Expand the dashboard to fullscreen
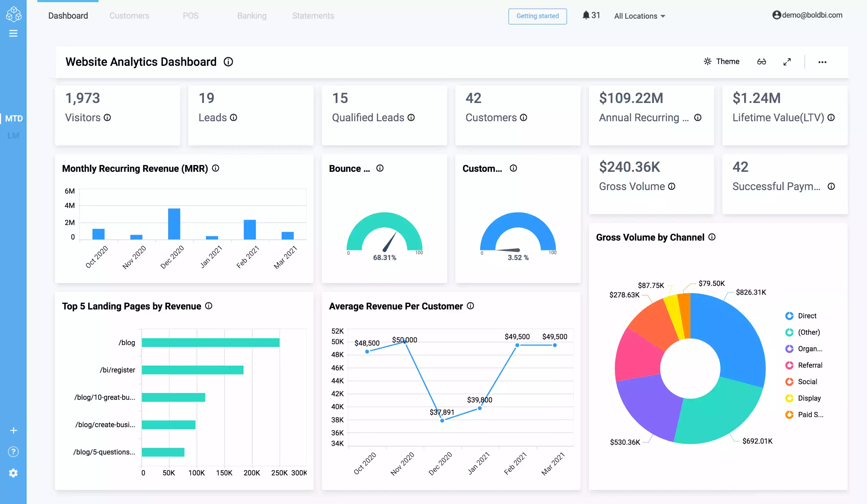Viewport: 867px width, 504px height. coord(787,62)
